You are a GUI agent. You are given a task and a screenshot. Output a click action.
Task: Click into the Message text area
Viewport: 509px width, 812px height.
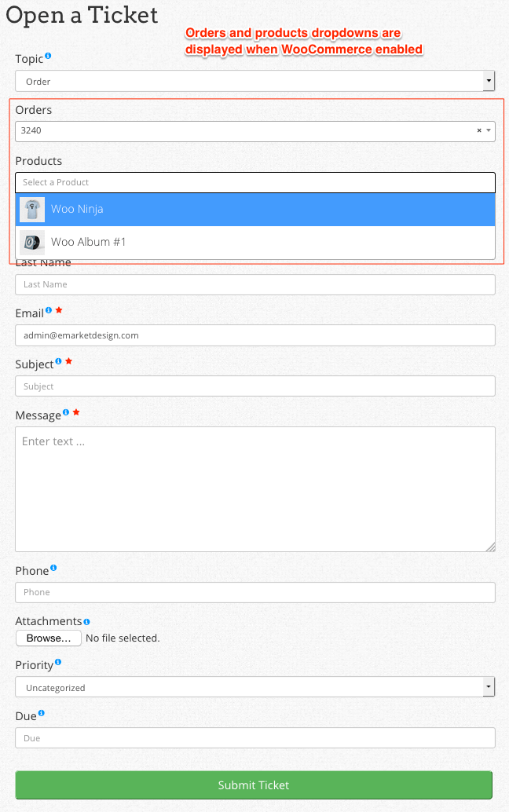coord(255,488)
